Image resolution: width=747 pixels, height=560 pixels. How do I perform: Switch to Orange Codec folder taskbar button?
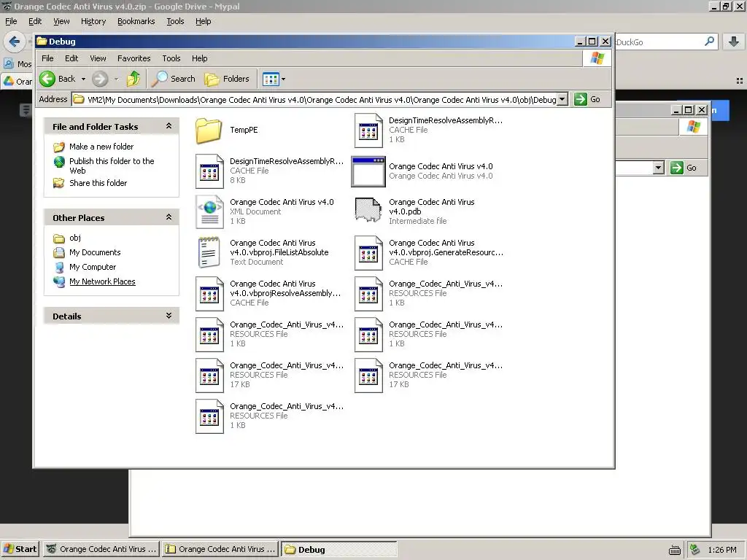(220, 549)
